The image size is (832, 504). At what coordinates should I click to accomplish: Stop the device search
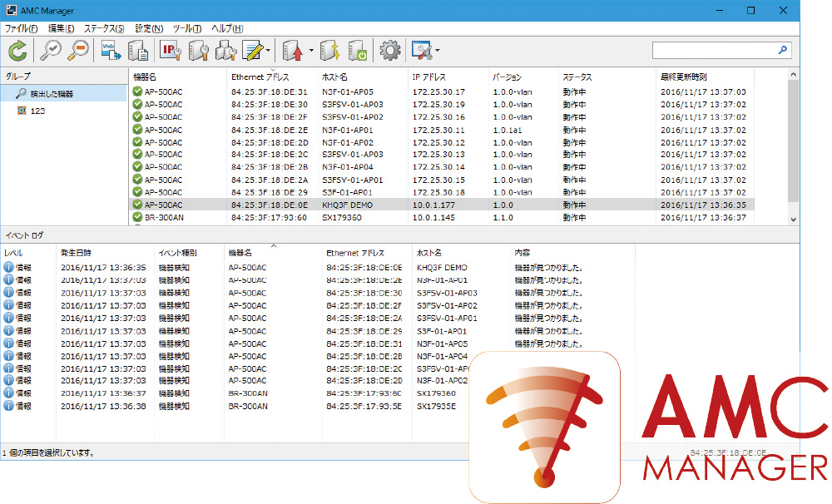pyautogui.click(x=75, y=50)
